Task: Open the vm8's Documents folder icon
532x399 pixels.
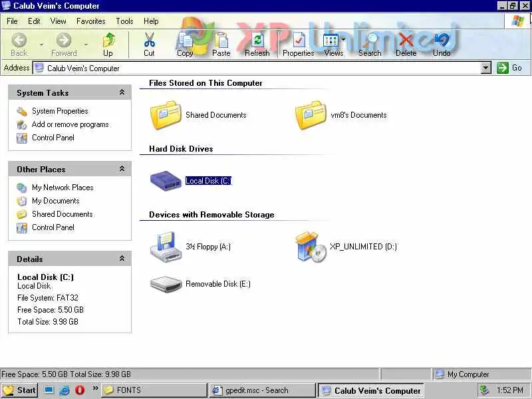Action: tap(311, 115)
